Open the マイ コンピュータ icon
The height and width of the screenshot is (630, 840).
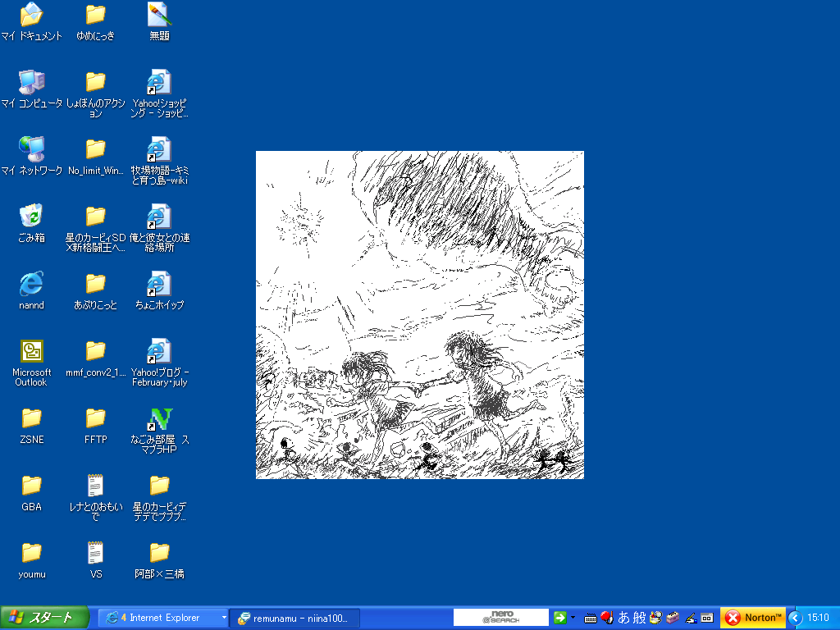click(x=32, y=89)
